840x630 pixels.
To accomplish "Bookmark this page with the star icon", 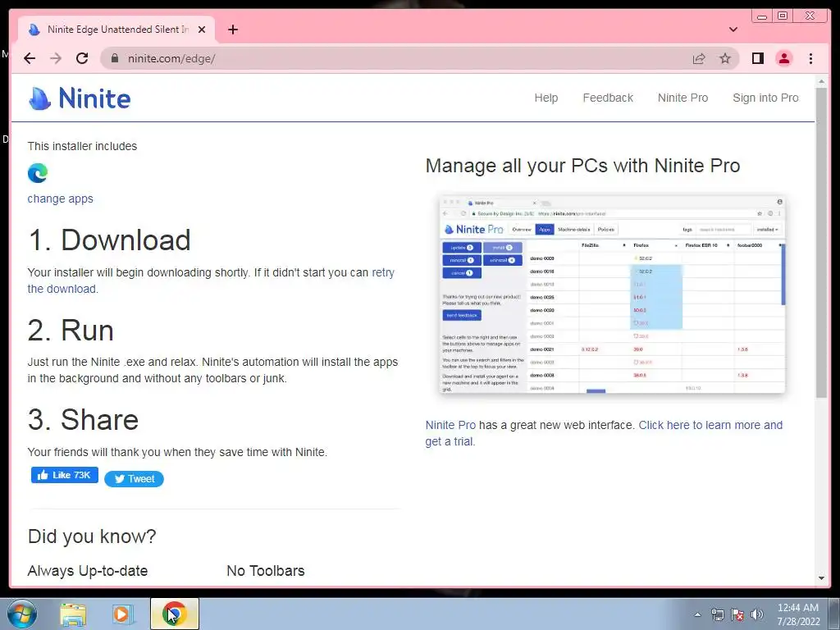I will (x=725, y=58).
